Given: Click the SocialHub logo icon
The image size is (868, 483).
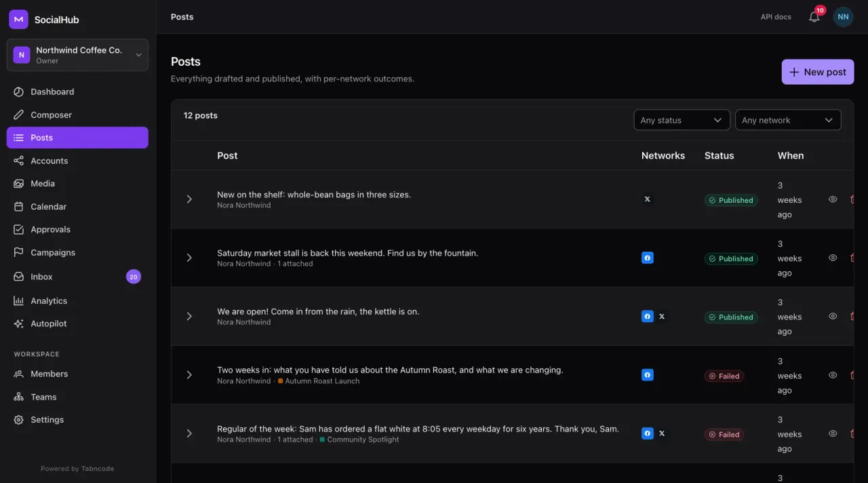Looking at the screenshot, I should point(18,20).
